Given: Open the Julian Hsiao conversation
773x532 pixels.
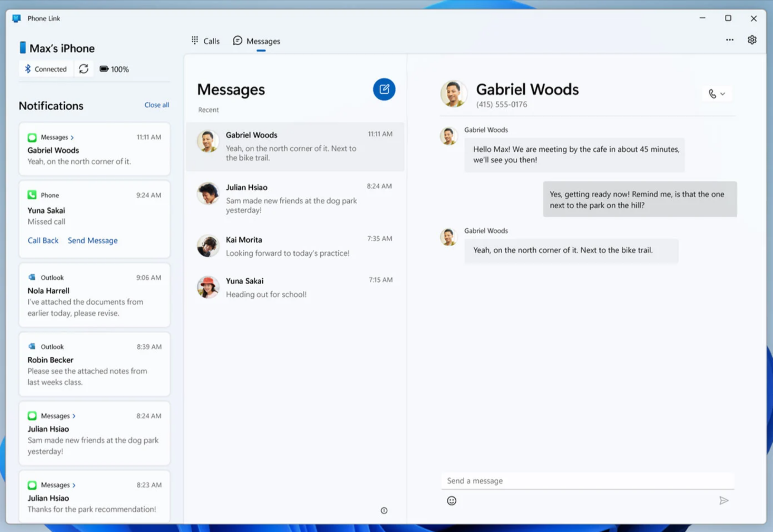Looking at the screenshot, I should point(295,198).
